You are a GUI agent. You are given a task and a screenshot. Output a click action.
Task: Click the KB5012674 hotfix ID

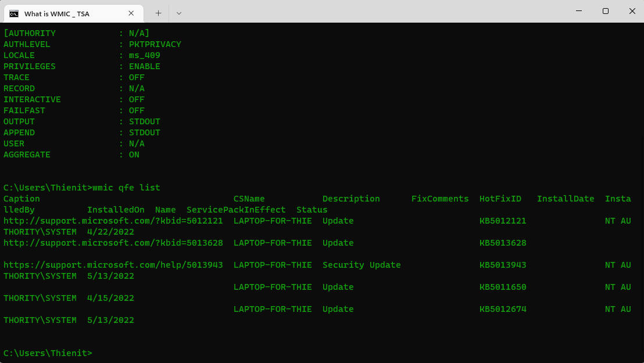[x=503, y=309]
